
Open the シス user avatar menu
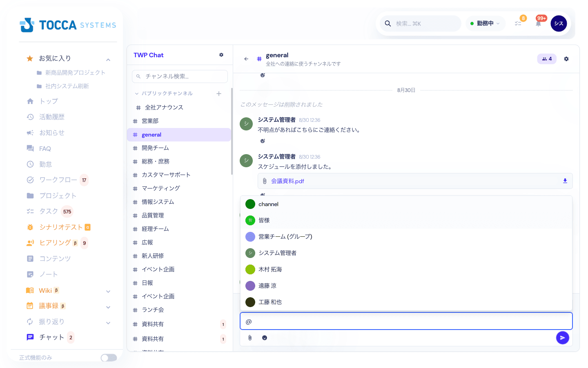[x=559, y=24]
